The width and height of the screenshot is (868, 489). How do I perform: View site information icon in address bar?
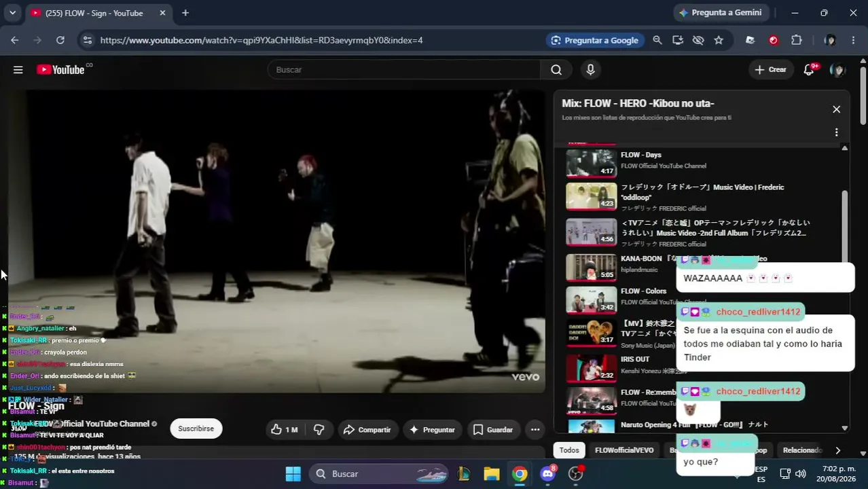[x=87, y=40]
